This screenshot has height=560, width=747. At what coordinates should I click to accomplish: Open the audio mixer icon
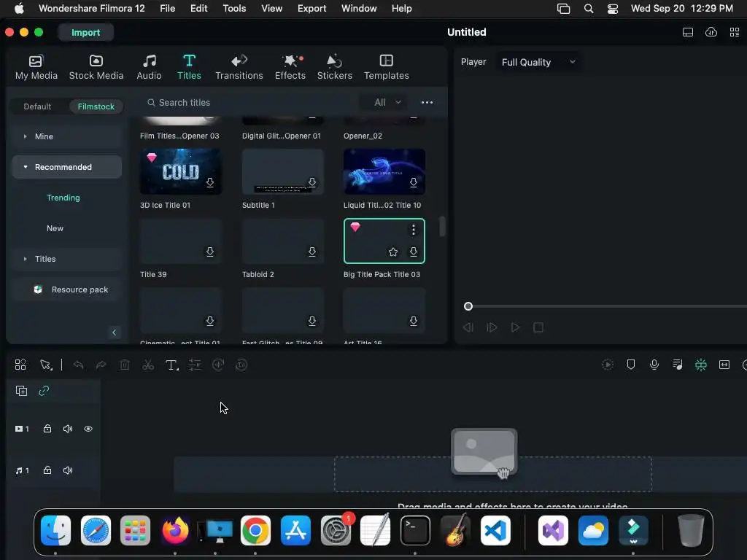click(678, 365)
